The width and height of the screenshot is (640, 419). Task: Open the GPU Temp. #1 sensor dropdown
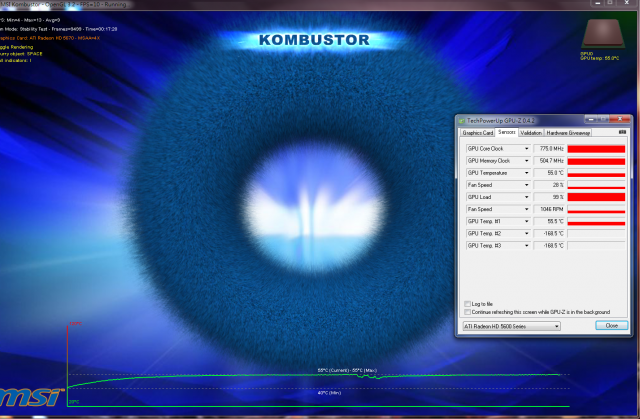tap(527, 222)
